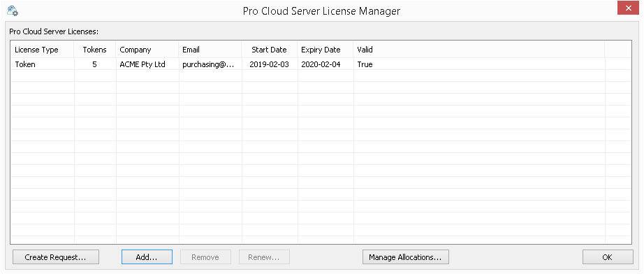This screenshot has width=644, height=274.
Task: Select the Token license row
Action: pos(321,64)
